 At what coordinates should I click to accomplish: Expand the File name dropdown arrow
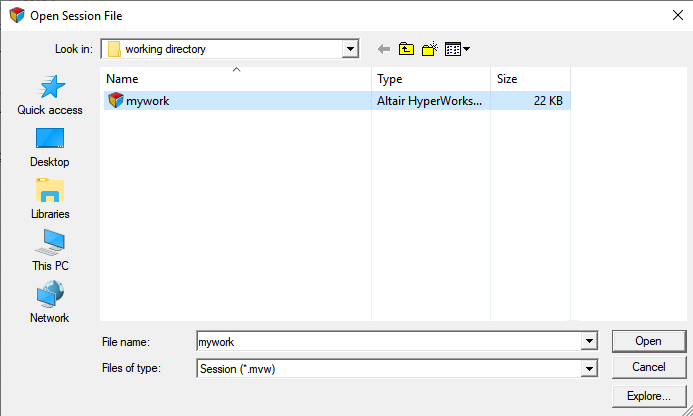pos(589,342)
